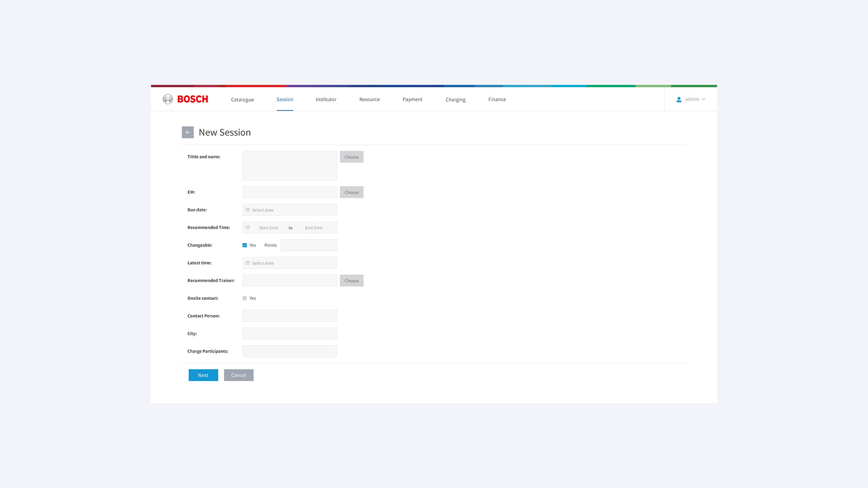Go to the Institutor tab

[326, 99]
